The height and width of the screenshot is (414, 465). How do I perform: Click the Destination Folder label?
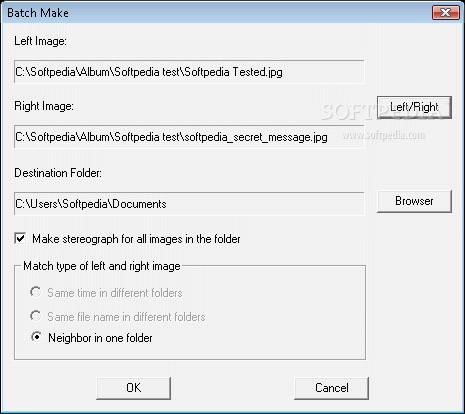[58, 173]
